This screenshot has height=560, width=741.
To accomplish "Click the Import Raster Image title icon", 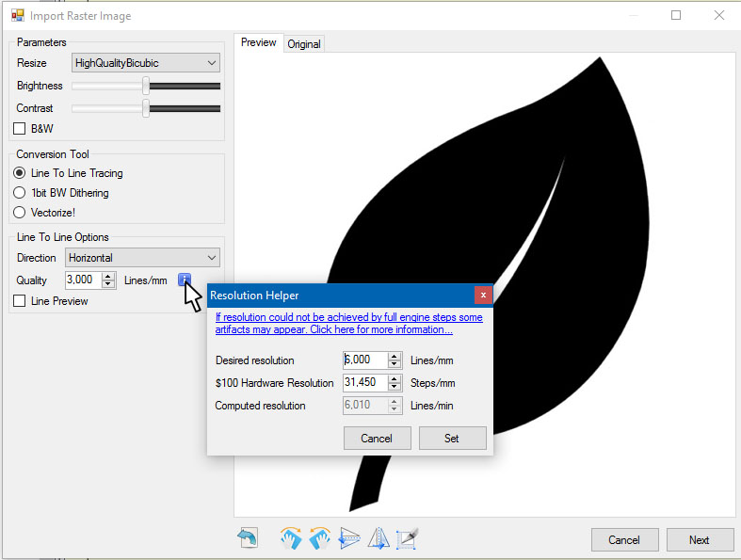I will pos(18,16).
